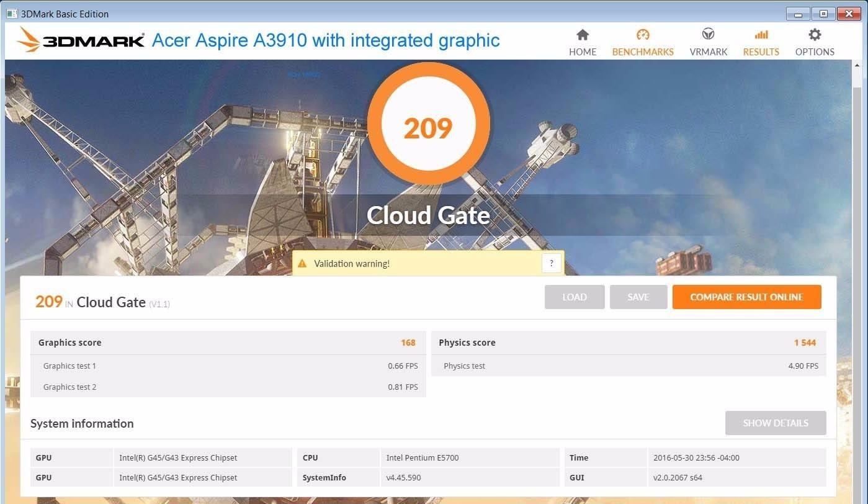The image size is (868, 504).
Task: Click the System information heading
Action: [82, 424]
